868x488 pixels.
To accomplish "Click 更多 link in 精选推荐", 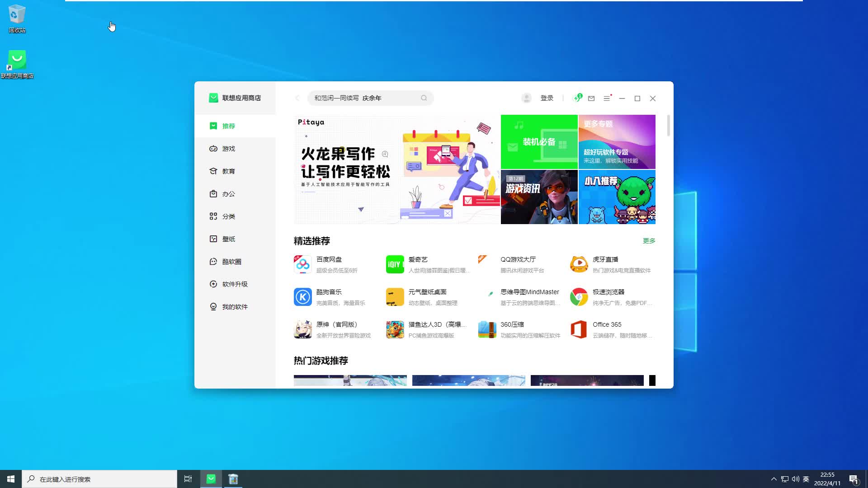I will point(649,241).
